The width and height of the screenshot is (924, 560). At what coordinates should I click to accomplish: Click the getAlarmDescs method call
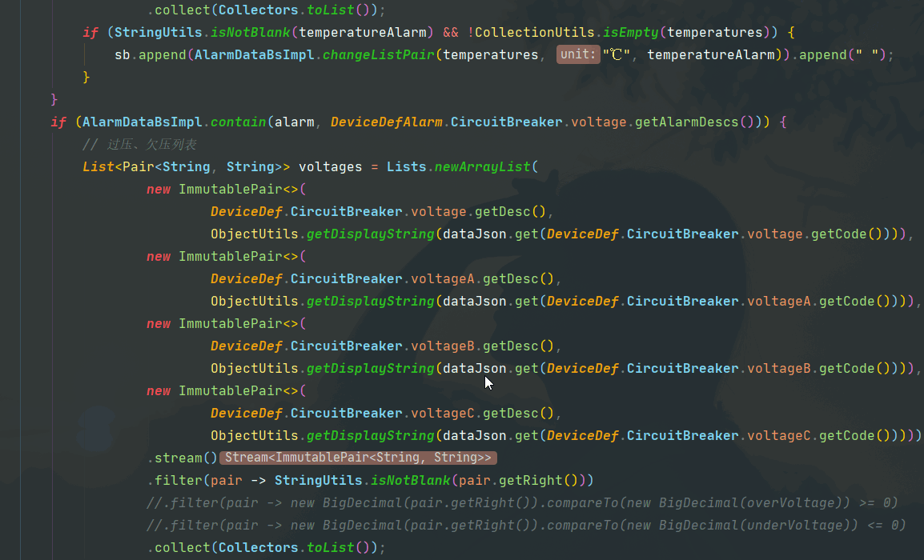(686, 122)
